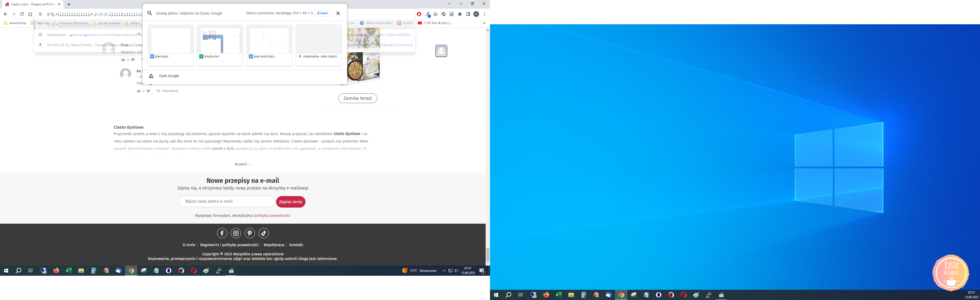Open the skoda.xlsx file thumbnail
This screenshot has width=980, height=300.
coord(220,46)
